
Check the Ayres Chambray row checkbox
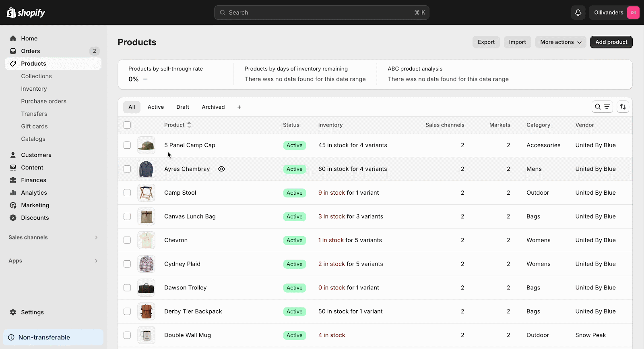127,169
